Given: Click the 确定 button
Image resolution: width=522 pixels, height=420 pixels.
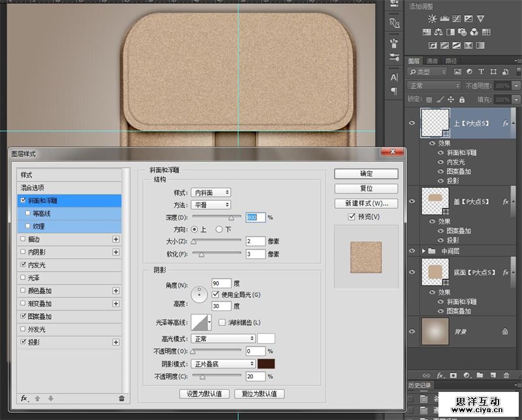Looking at the screenshot, I should 366,174.
